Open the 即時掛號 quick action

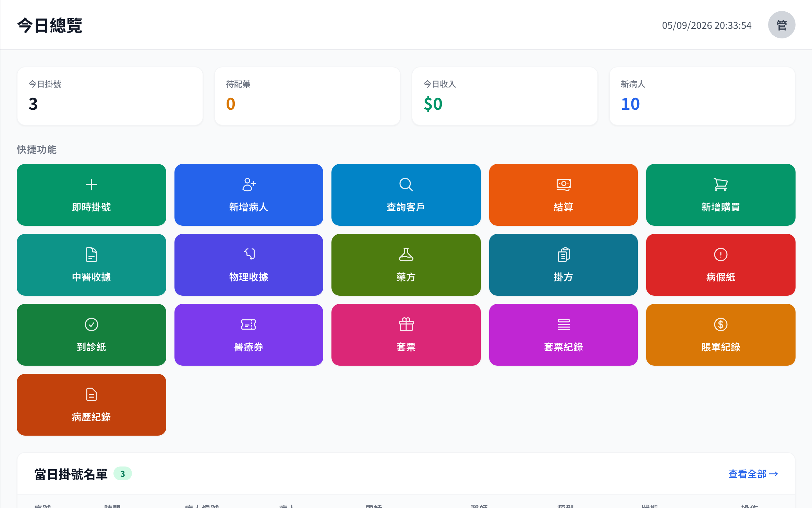(92, 195)
